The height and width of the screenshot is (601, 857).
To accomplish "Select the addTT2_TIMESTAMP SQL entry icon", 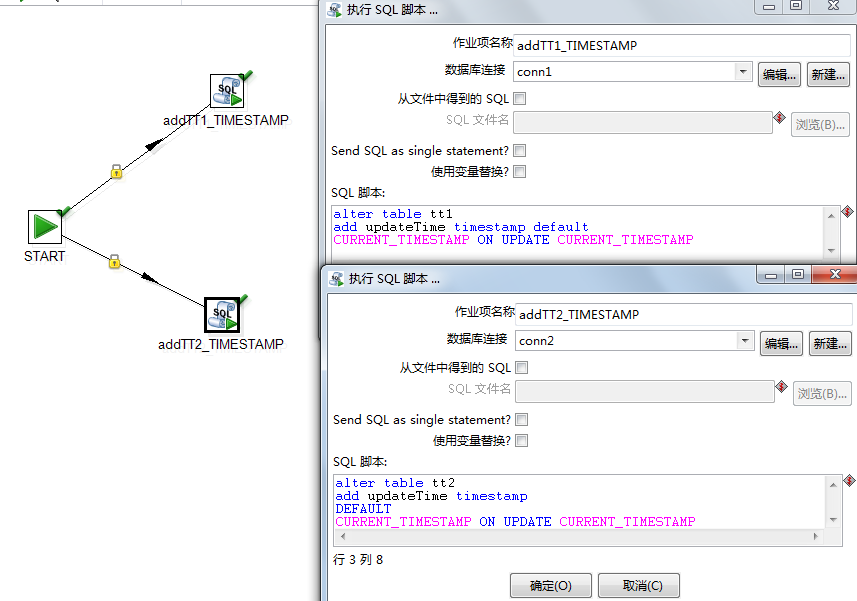I will [222, 315].
